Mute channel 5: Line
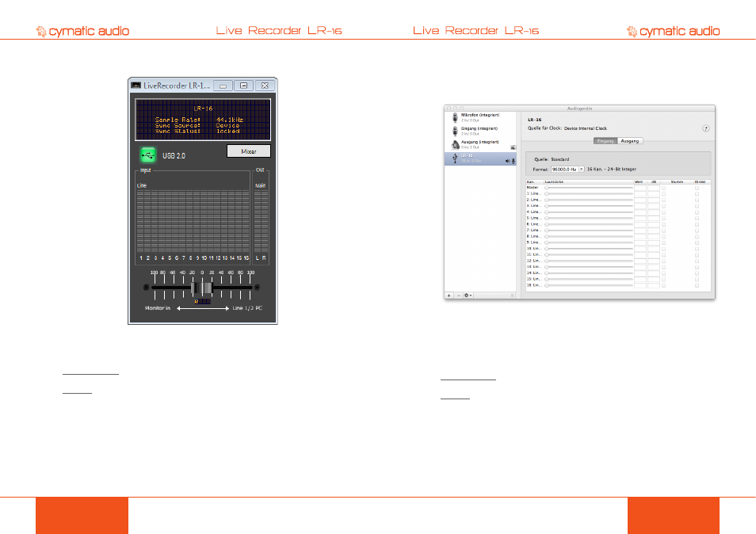Image resolution: width=756 pixels, height=534 pixels. (663, 219)
